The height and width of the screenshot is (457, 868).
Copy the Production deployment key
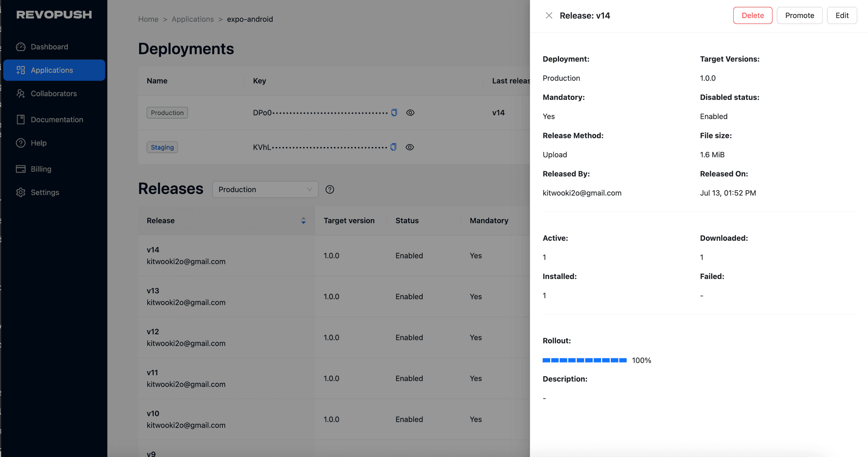coord(394,113)
